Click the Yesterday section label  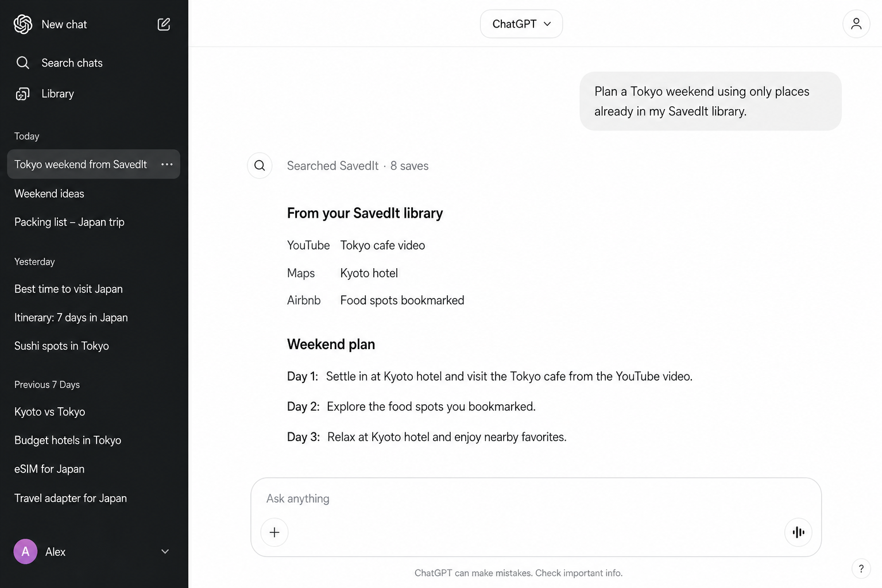coord(34,262)
